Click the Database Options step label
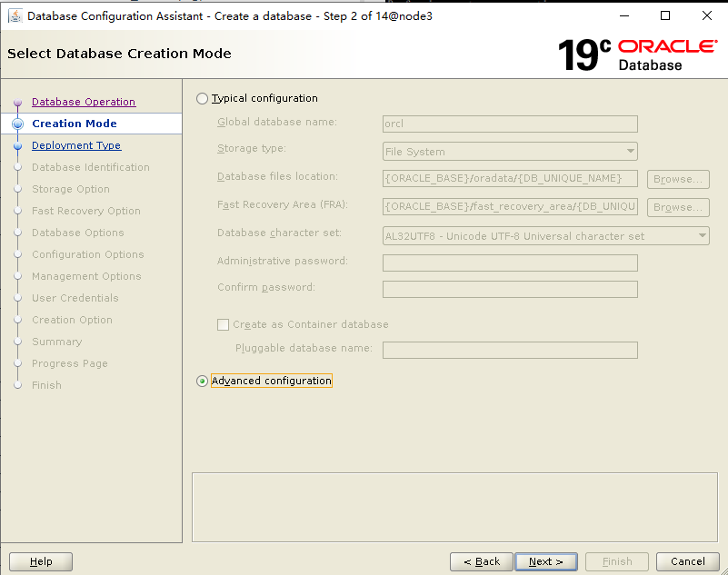Image resolution: width=728 pixels, height=575 pixels. coord(77,233)
